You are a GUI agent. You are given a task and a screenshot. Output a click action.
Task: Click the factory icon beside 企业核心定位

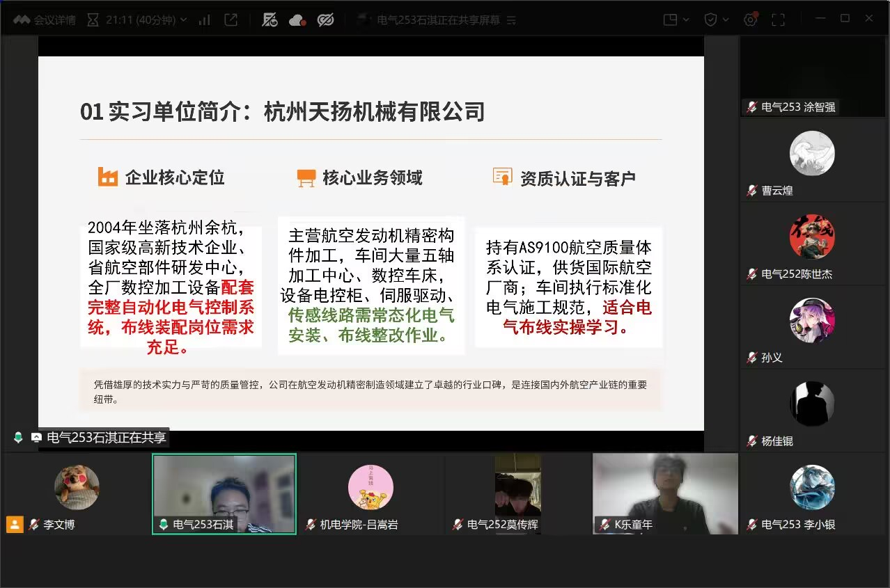click(x=108, y=177)
